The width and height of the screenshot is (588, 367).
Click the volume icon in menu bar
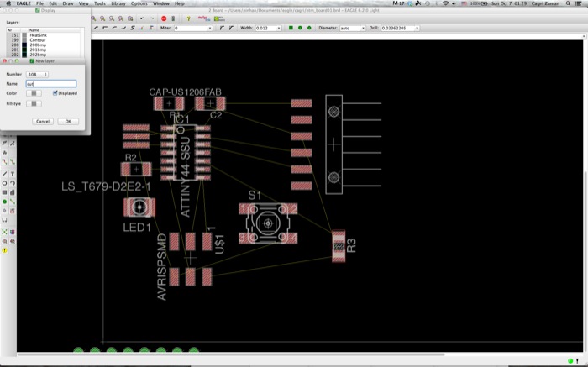click(x=454, y=3)
